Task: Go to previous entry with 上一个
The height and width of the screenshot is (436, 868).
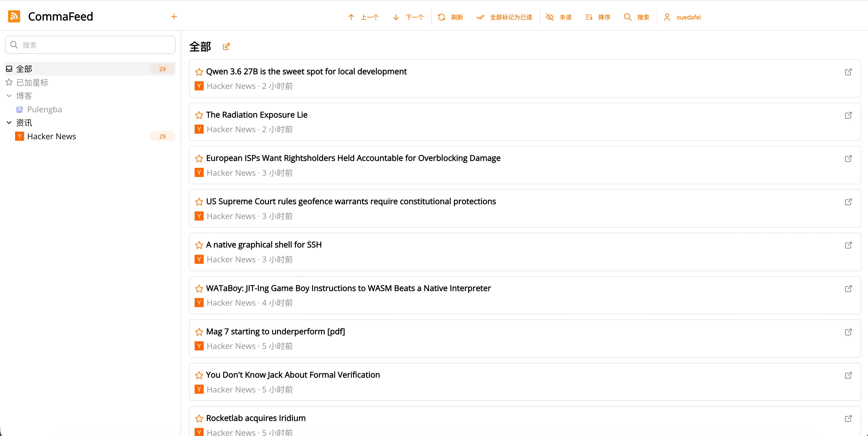Action: [x=364, y=17]
